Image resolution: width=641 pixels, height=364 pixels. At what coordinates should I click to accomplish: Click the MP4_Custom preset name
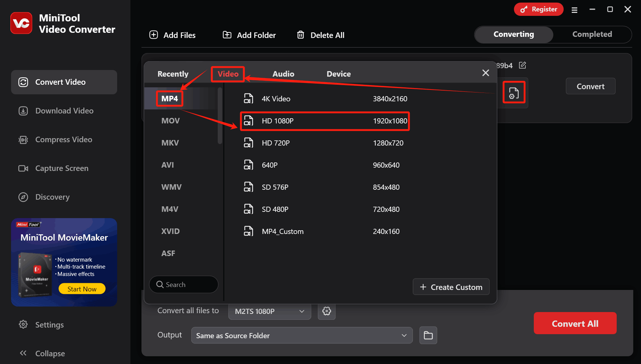(283, 231)
